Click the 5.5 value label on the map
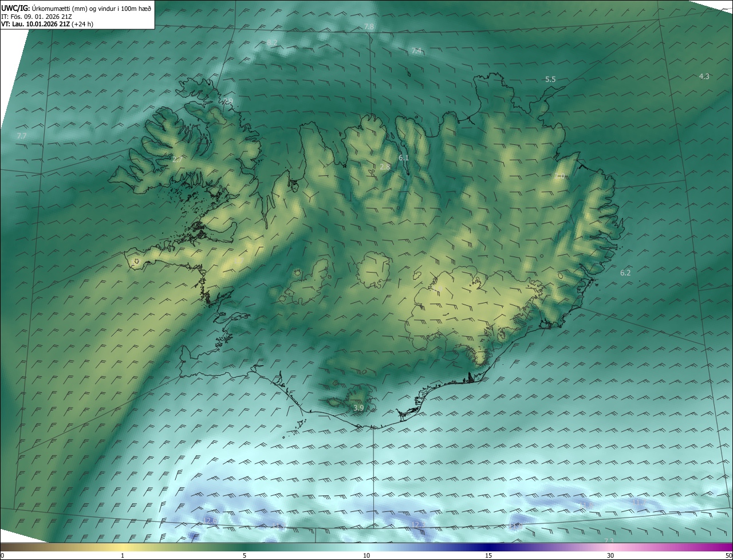Viewport: 733px width, 560px height. tap(550, 80)
